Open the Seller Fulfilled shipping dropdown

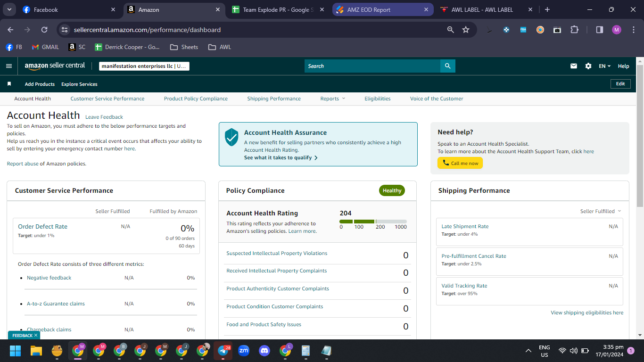601,211
